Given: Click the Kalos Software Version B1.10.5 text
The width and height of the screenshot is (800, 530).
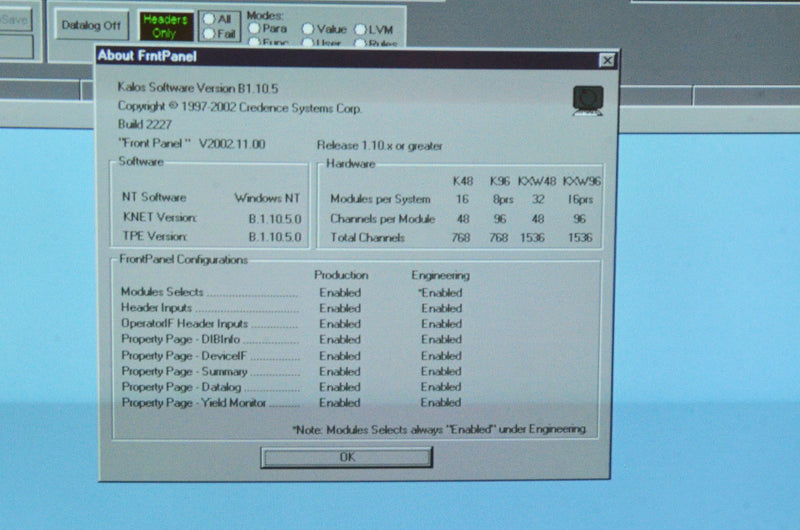Looking at the screenshot, I should click(x=198, y=88).
